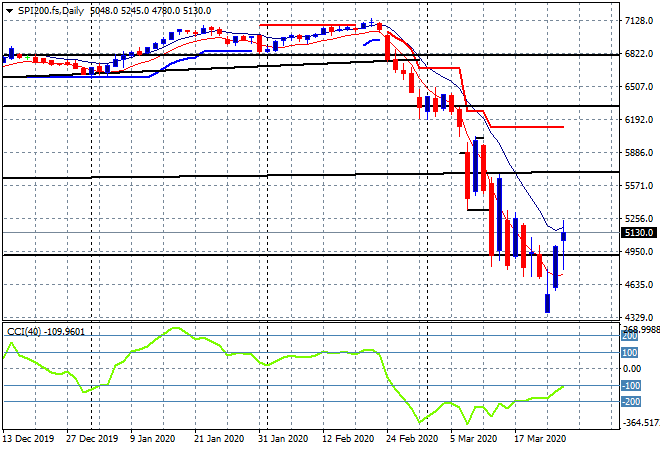Click the CCI -200 level label

coord(631,402)
